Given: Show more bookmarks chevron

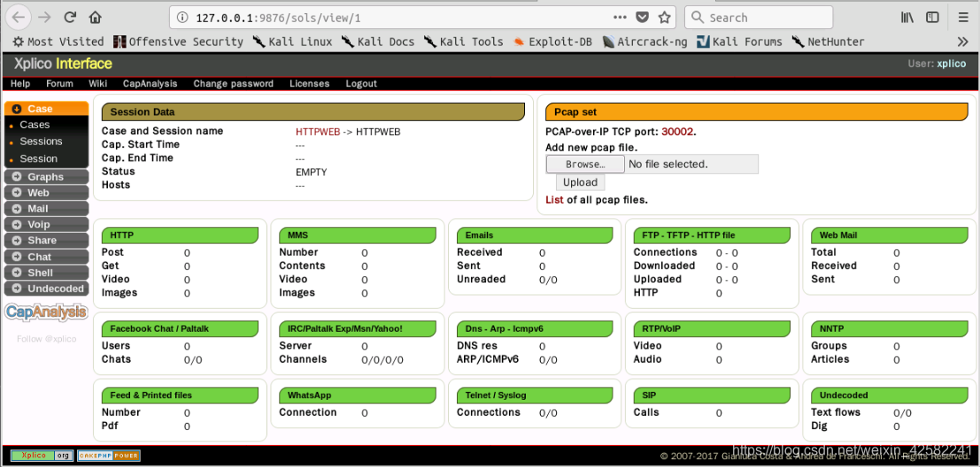Looking at the screenshot, I should (x=962, y=42).
